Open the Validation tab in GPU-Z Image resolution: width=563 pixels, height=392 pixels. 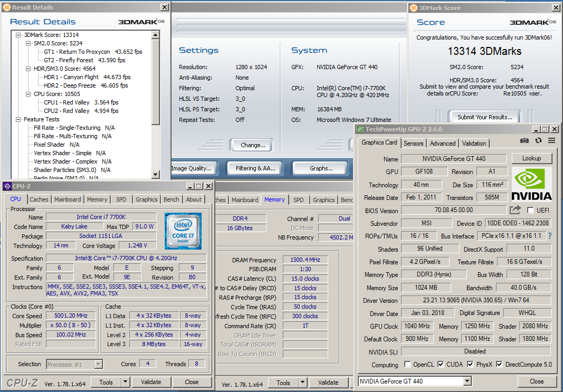[x=474, y=143]
